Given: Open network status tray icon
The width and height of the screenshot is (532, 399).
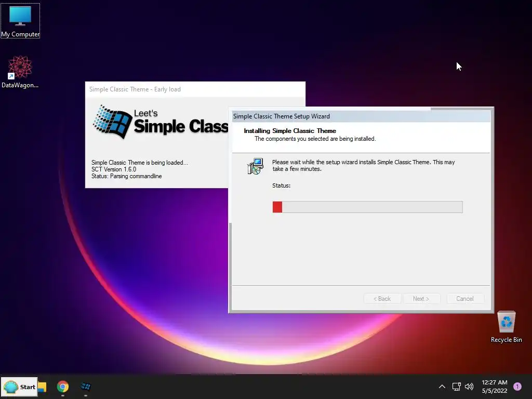Looking at the screenshot, I should pos(456,387).
